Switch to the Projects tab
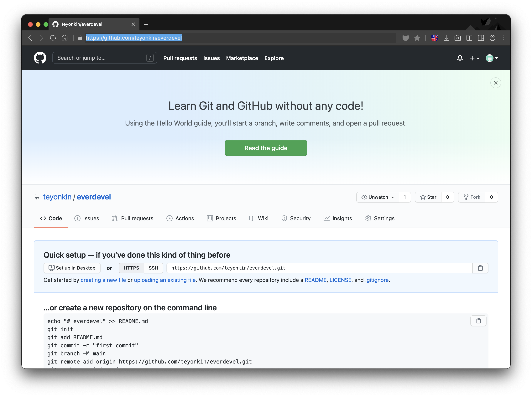 click(x=221, y=218)
